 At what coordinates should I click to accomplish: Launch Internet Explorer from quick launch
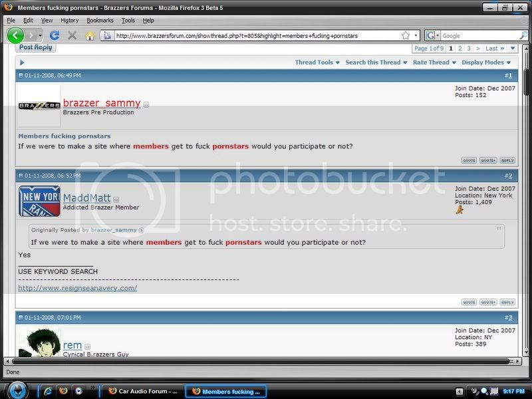[x=47, y=391]
